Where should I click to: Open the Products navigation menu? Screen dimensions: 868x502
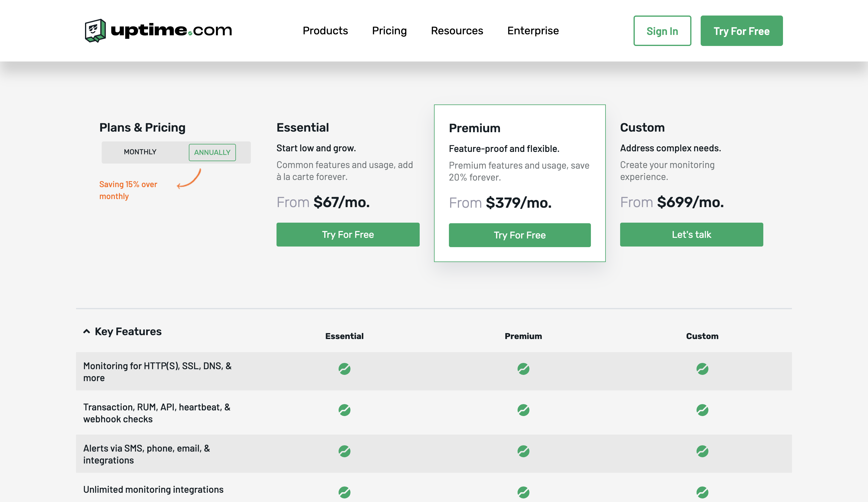(325, 30)
